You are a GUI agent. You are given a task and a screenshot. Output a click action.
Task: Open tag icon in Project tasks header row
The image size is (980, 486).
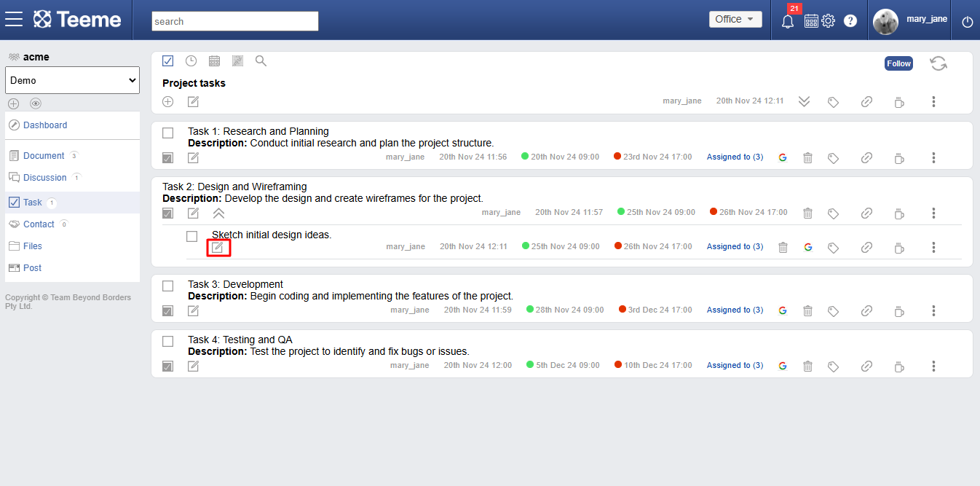834,102
